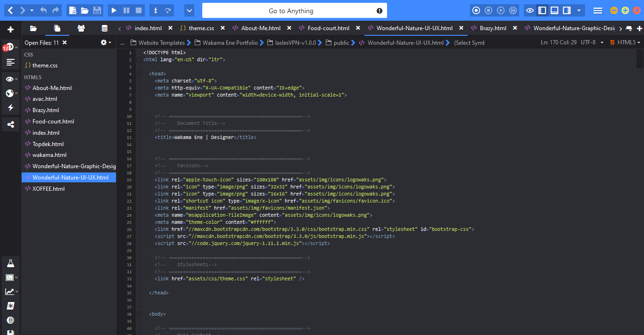Image resolution: width=644 pixels, height=335 pixels.
Task: Toggle focus mode eye icon in toolbar
Action: tap(530, 10)
